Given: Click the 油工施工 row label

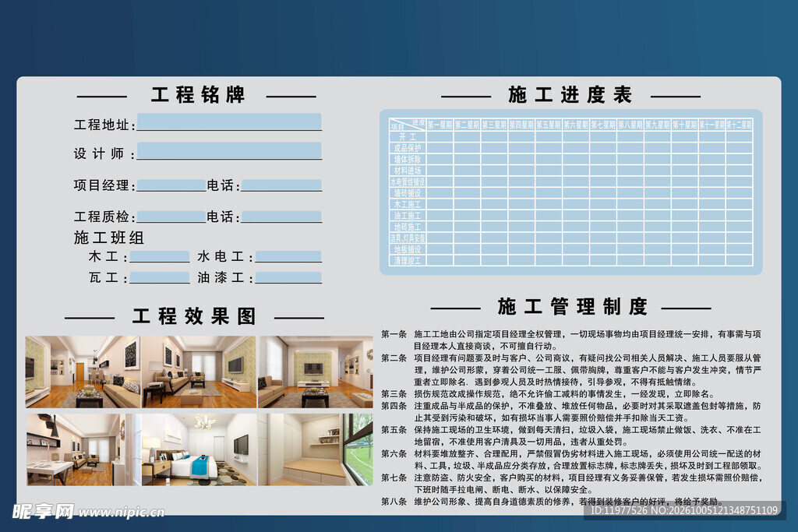Looking at the screenshot, I should pyautogui.click(x=408, y=216).
